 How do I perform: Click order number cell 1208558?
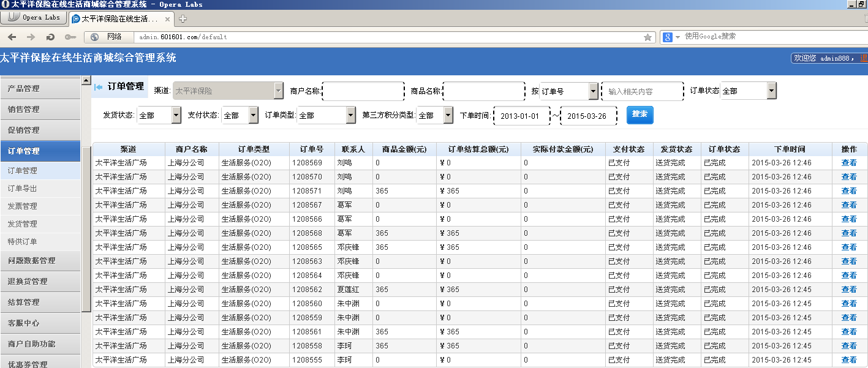tap(312, 346)
